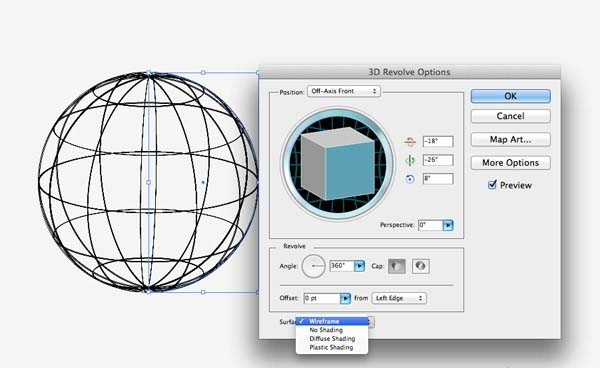
Task: Click the Z-axis rotation field showing 8°
Action: tap(438, 179)
